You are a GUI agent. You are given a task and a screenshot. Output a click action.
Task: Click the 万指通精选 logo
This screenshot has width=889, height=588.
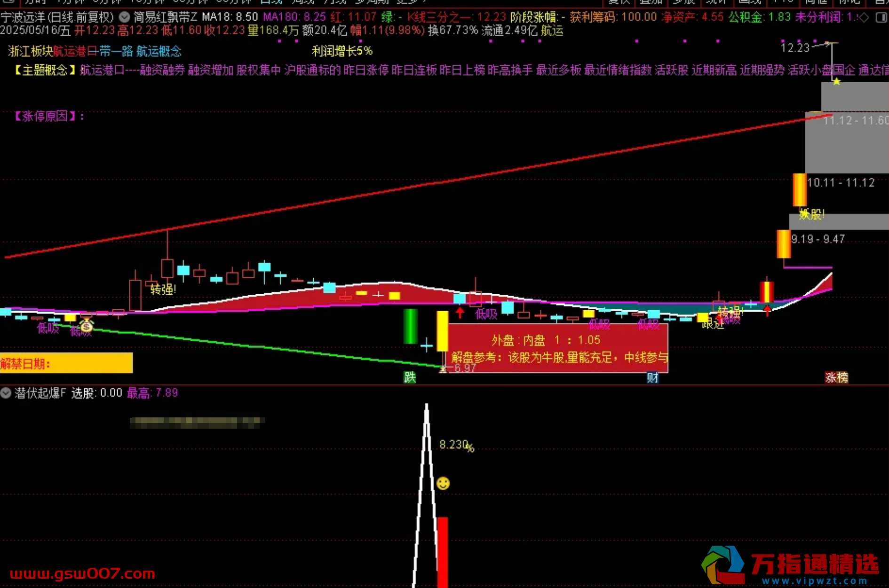(790, 565)
